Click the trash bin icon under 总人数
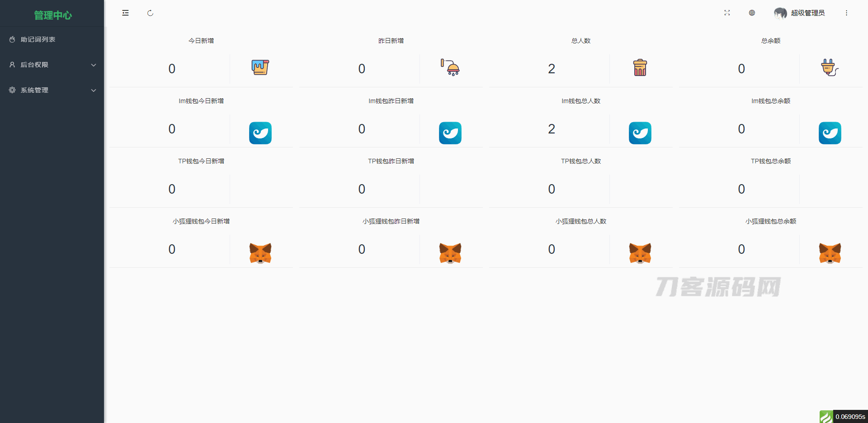Screen dimensions: 868x423 tap(640, 67)
